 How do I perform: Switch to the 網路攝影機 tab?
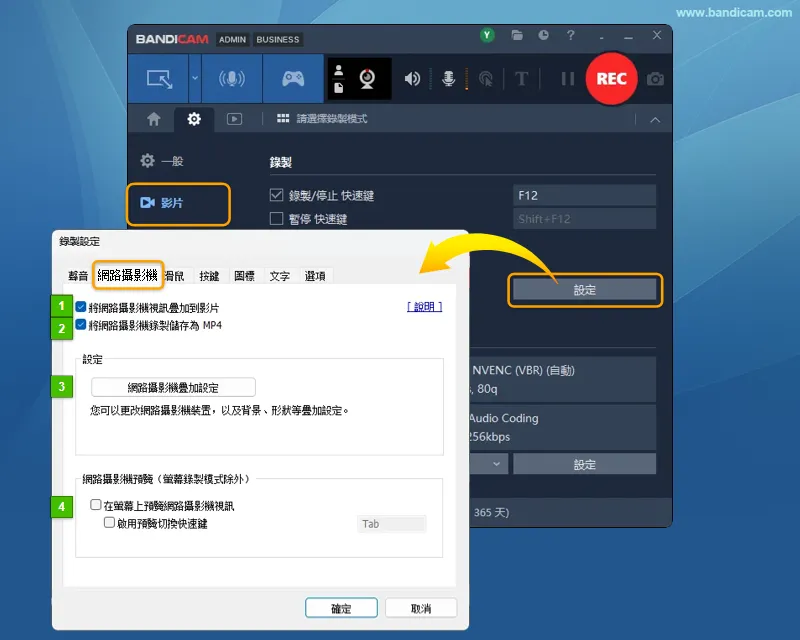[x=128, y=275]
